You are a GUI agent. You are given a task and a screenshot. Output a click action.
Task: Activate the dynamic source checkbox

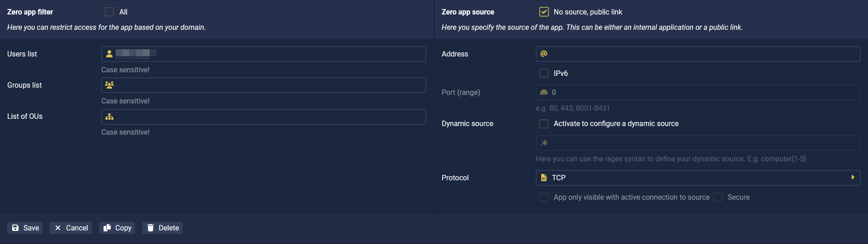tap(544, 123)
